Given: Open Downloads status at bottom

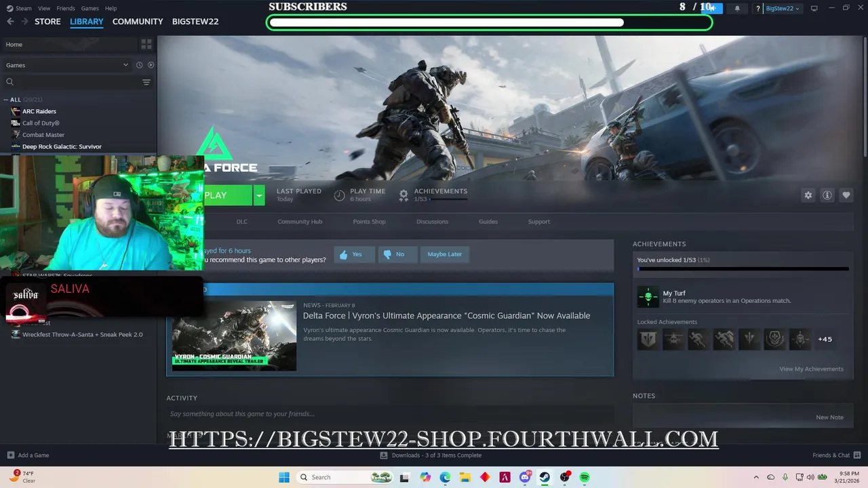Looking at the screenshot, I should pos(431,455).
